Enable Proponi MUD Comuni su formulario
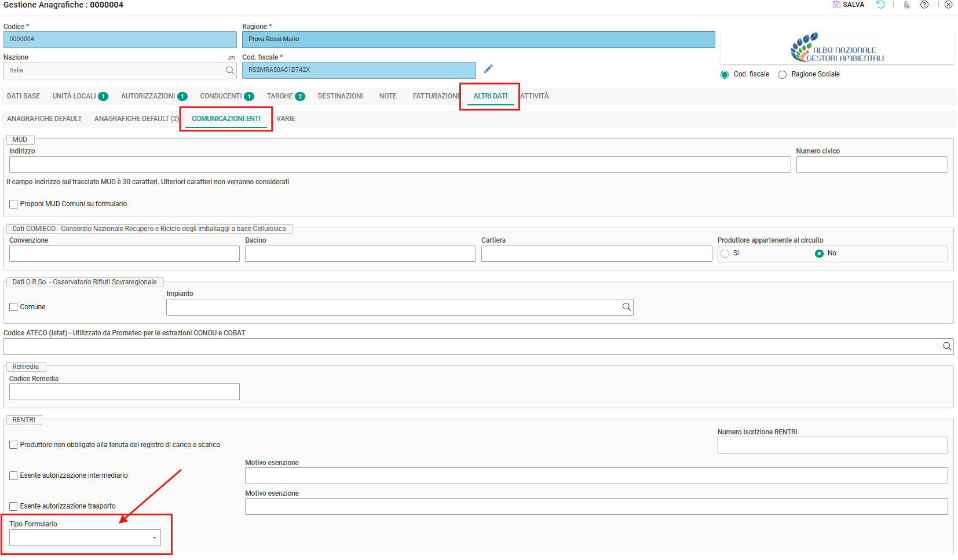958x560 pixels. tap(13, 204)
